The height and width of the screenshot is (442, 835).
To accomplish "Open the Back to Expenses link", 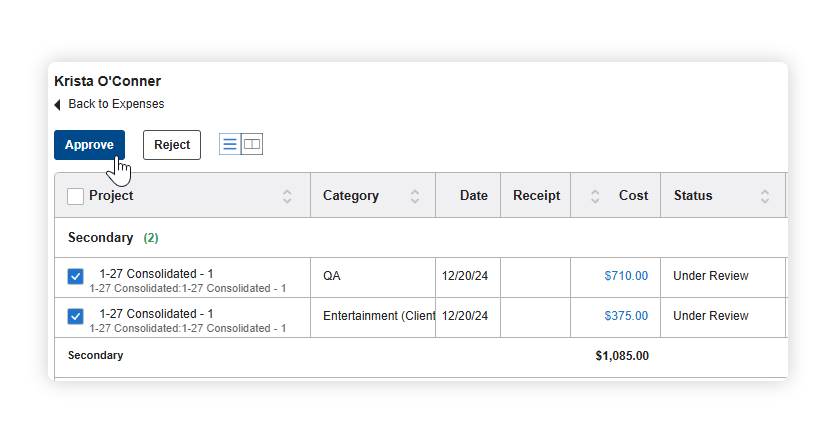I will 116,104.
